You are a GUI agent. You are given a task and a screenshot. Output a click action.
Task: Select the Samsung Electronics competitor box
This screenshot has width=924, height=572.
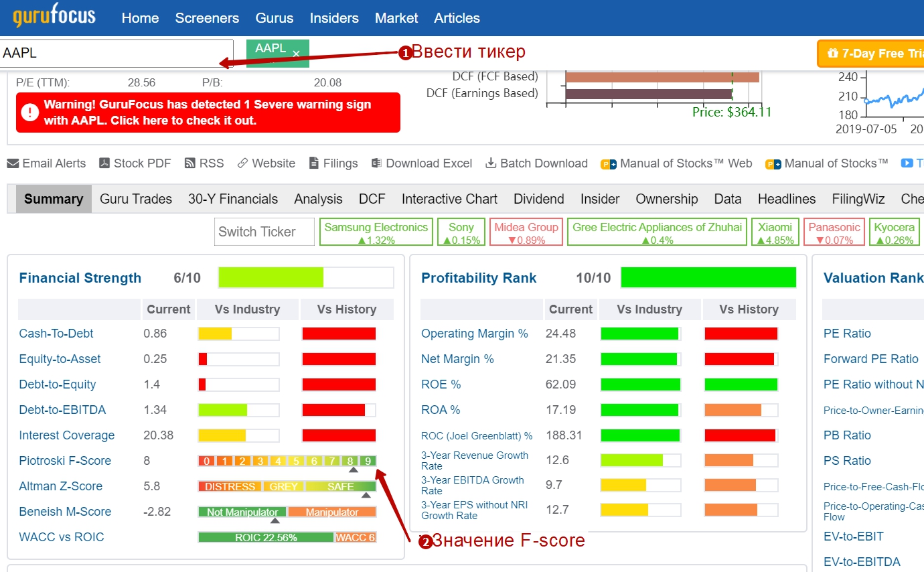[376, 232]
